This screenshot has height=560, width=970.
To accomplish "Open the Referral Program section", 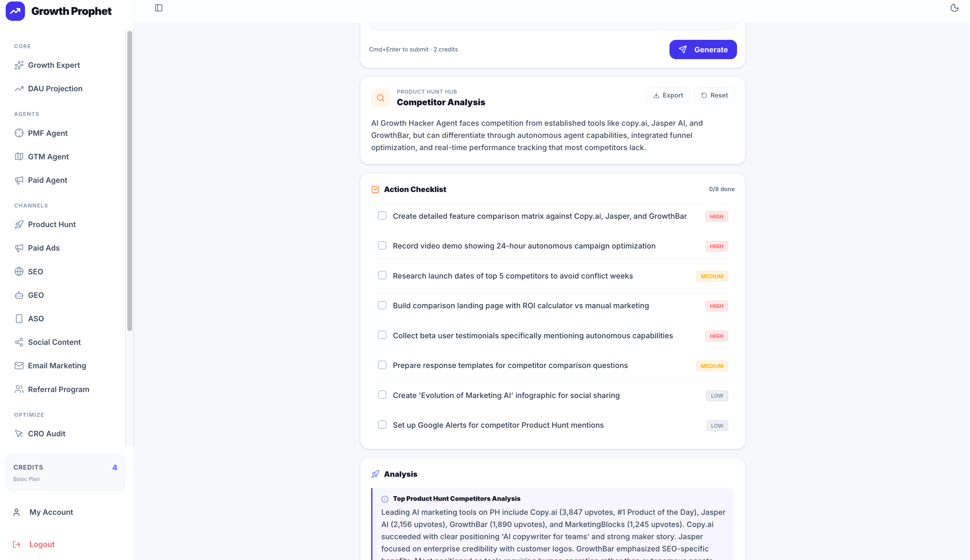I will point(59,389).
